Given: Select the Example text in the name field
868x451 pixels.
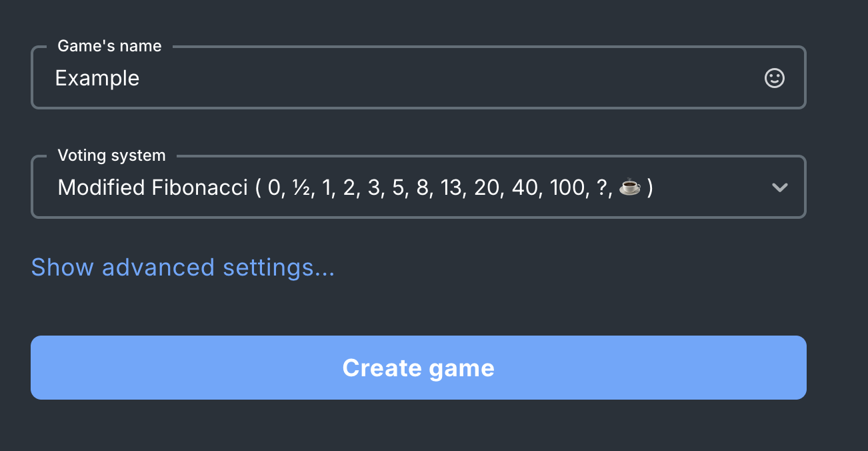Looking at the screenshot, I should (x=97, y=78).
